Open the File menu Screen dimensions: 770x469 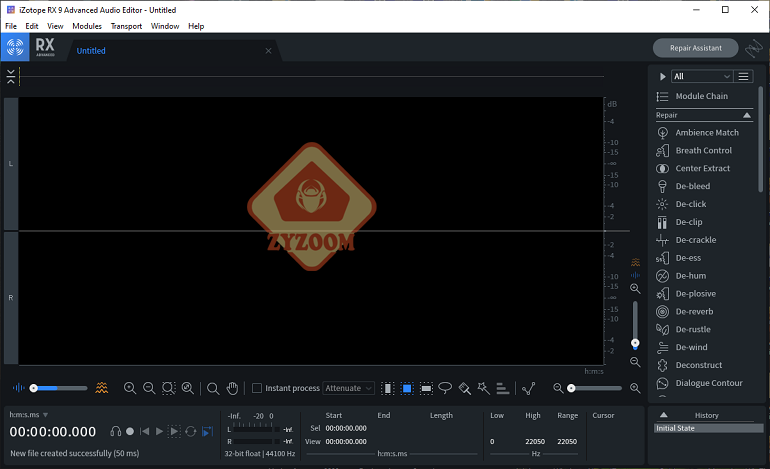[x=11, y=26]
